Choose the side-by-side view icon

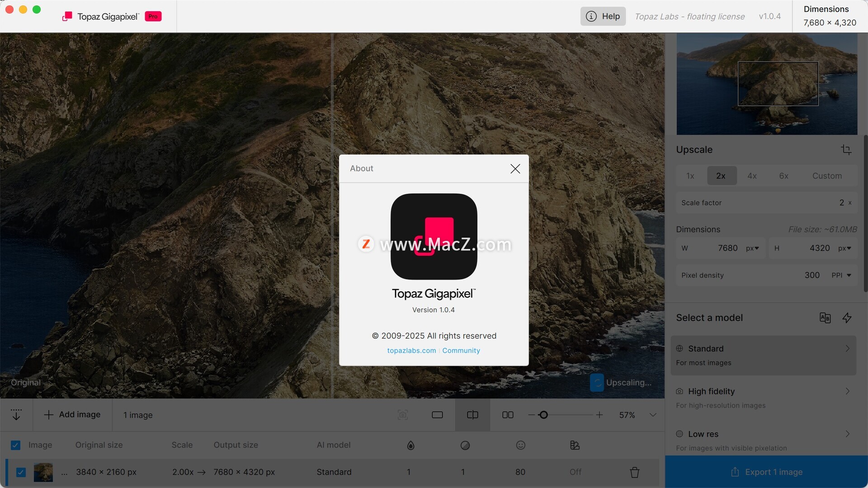(508, 415)
